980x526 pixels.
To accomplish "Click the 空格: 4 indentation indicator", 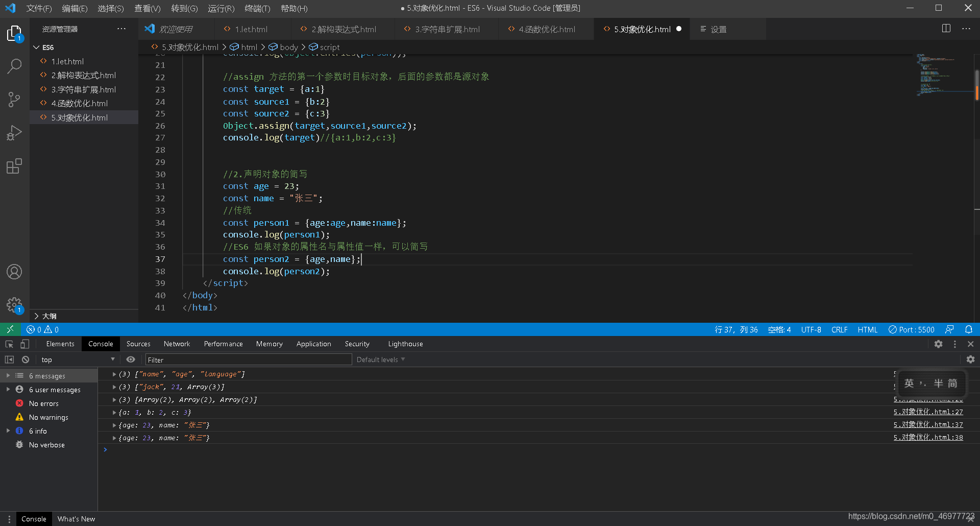I will point(779,329).
